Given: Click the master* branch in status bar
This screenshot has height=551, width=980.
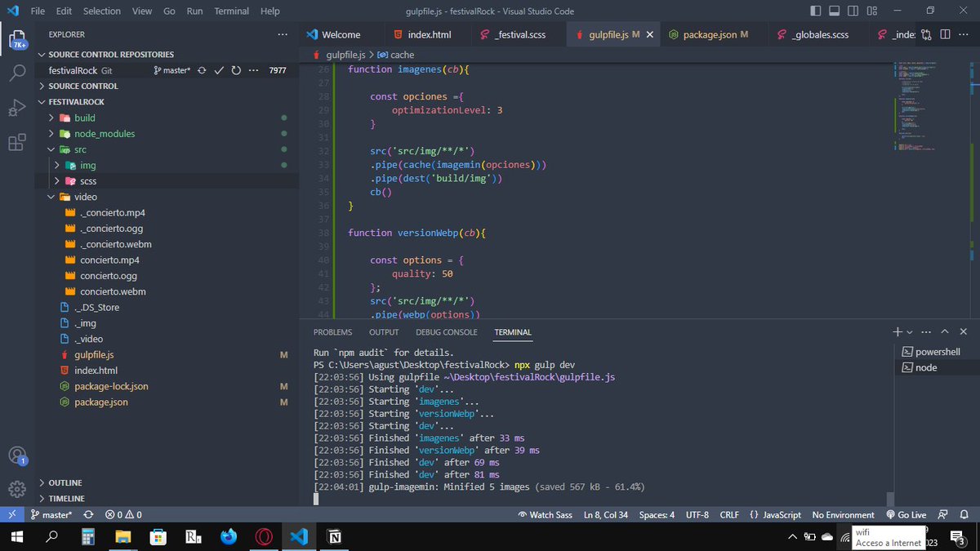Looking at the screenshot, I should tap(53, 515).
